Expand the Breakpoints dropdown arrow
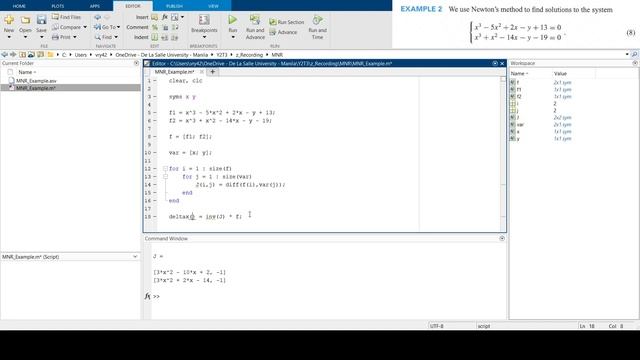 [204, 37]
